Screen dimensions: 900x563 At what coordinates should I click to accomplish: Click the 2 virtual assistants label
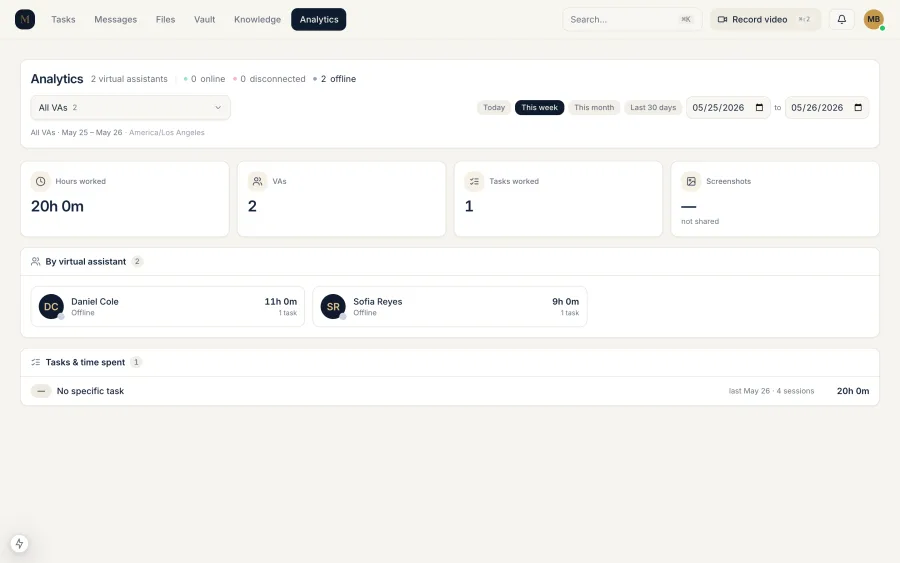tap(129, 79)
